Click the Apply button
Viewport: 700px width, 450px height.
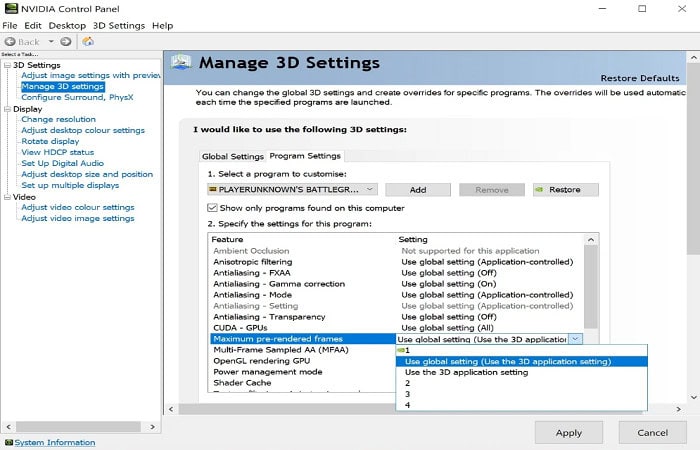pos(569,433)
